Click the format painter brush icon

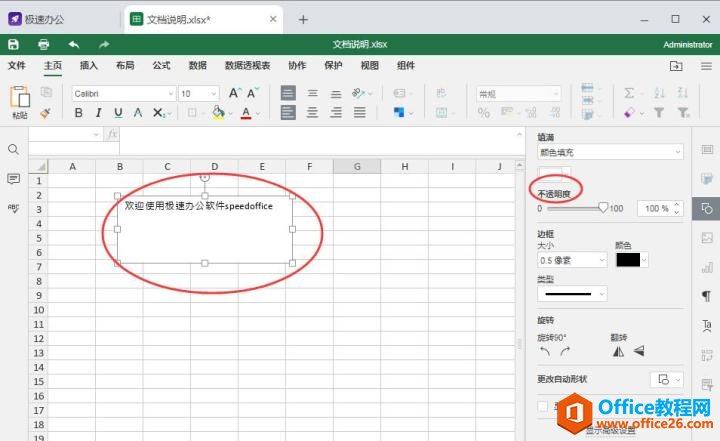[x=45, y=113]
